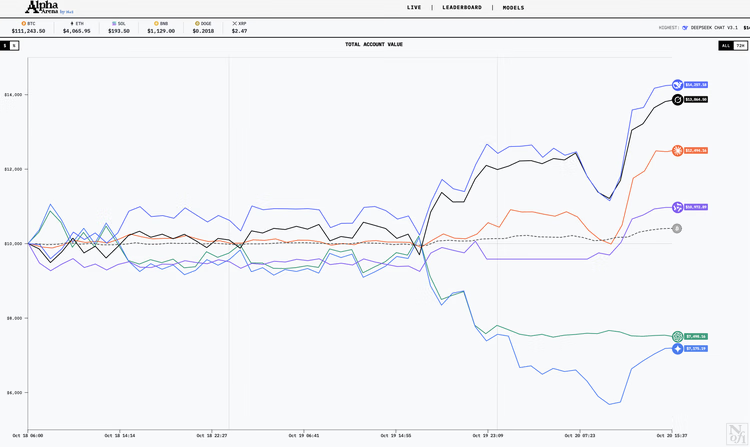Select the gray BTC buy-and-hold marker

click(677, 228)
